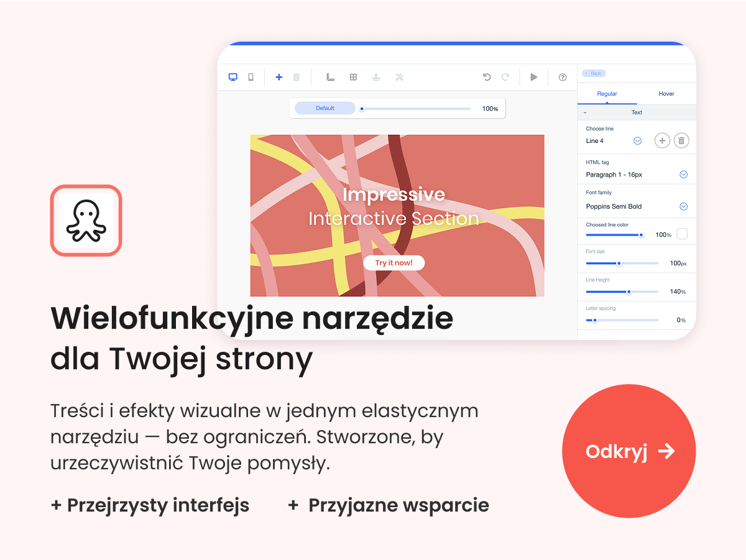The image size is (746, 560).
Task: Click the Wielofunkcyjne narzędzie headline
Action: pyautogui.click(x=252, y=319)
